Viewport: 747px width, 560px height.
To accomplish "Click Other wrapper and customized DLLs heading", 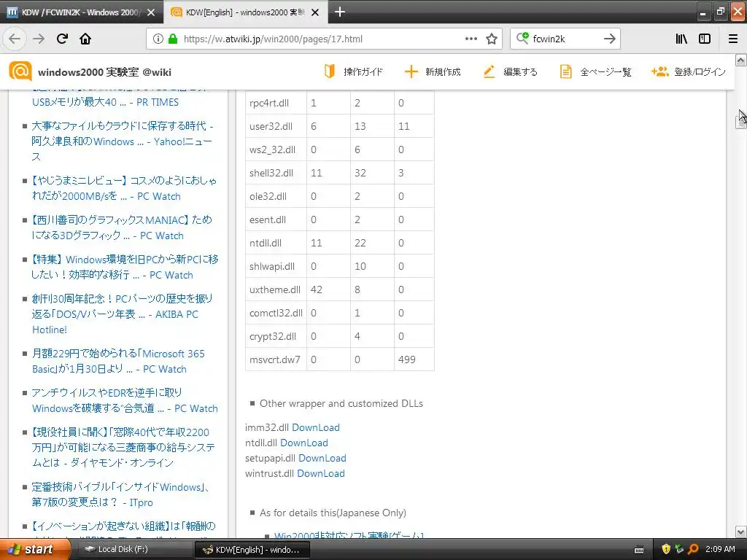I will [x=341, y=403].
